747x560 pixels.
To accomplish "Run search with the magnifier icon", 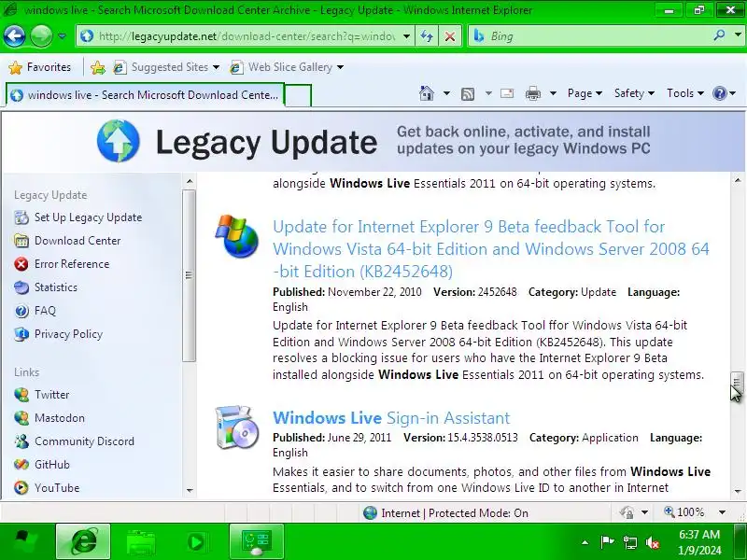I will 719,35.
